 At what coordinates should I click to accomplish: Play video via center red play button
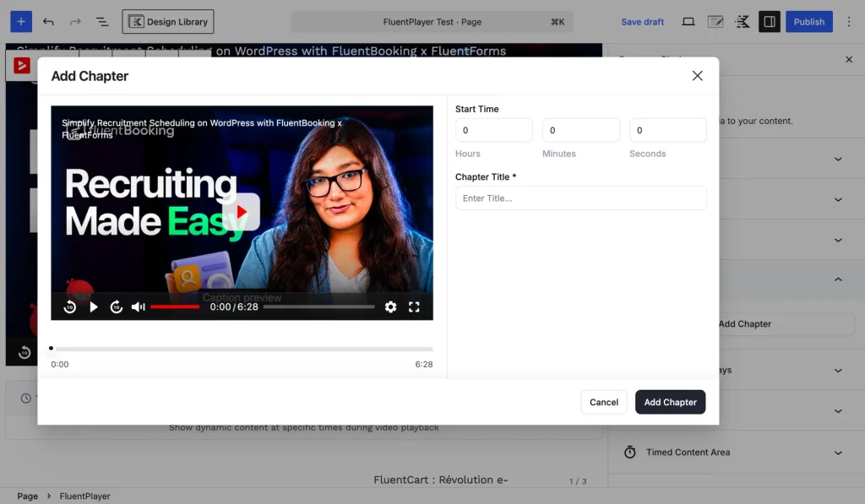point(241,212)
